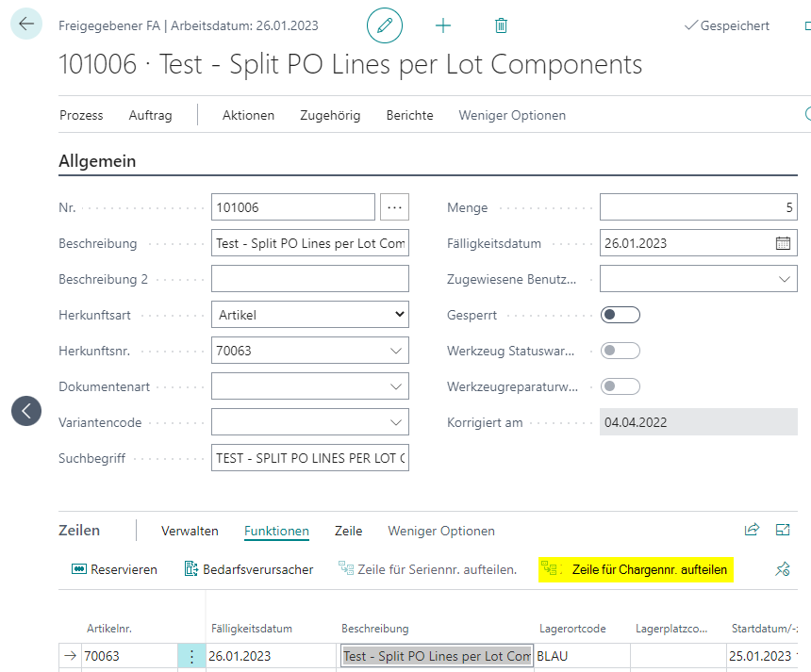
Task: Open the Prozess menu
Action: click(x=81, y=115)
